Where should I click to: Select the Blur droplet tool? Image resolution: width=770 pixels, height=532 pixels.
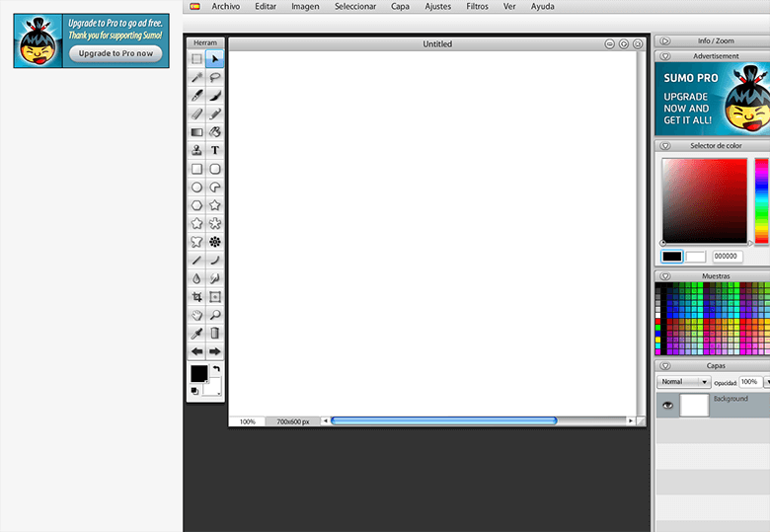pos(196,278)
